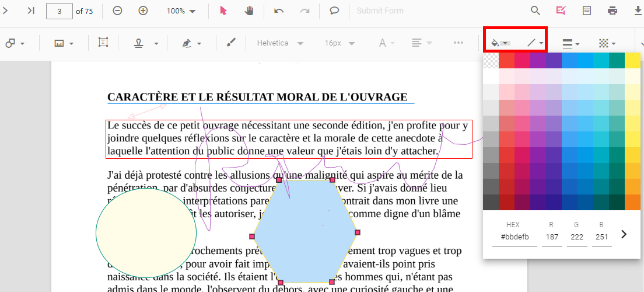Open the Helvetica font family dropdown
The width and height of the screenshot is (644, 292).
[x=281, y=43]
